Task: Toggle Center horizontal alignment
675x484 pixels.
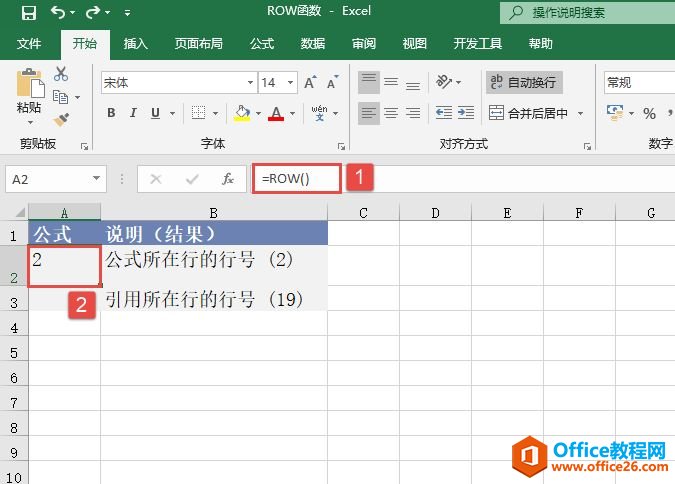Action: (x=391, y=113)
